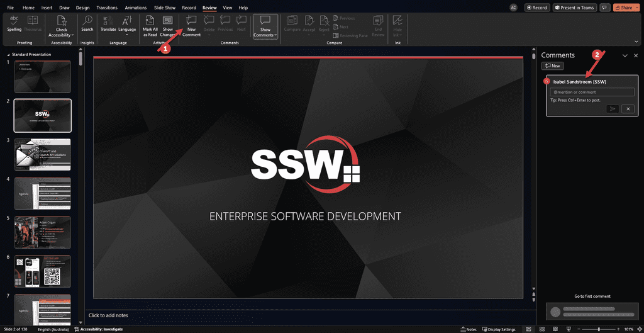Screen dimensions: 644x333
Task: Open the Translate tool
Action: click(x=108, y=24)
